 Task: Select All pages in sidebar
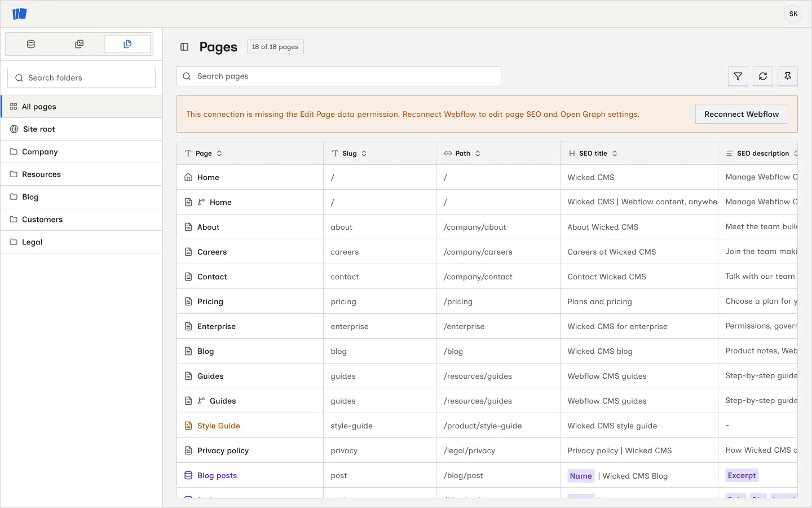82,107
